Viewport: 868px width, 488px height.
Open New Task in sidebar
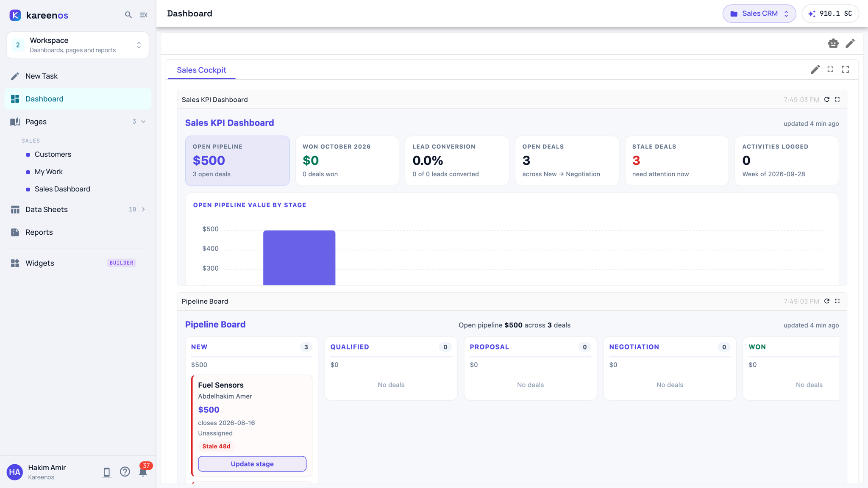click(78, 76)
